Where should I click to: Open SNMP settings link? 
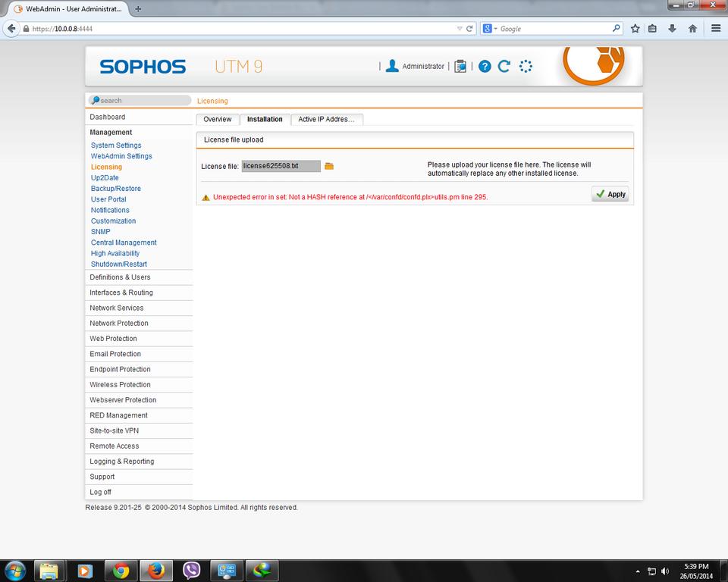coord(101,232)
